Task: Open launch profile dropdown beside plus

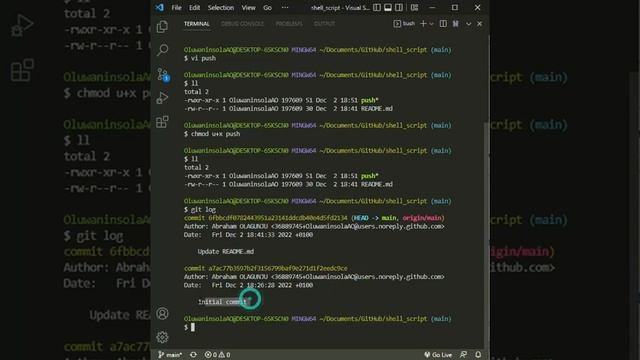Action: tap(431, 24)
